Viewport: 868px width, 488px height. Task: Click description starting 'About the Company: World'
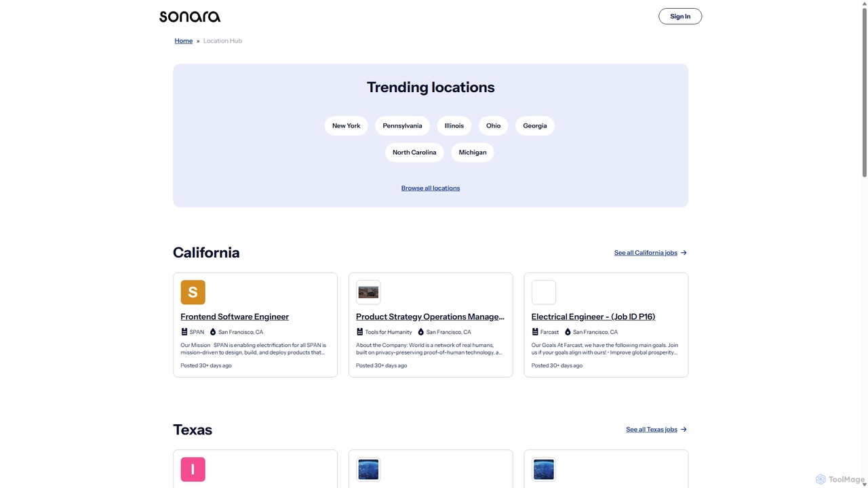coord(429,349)
